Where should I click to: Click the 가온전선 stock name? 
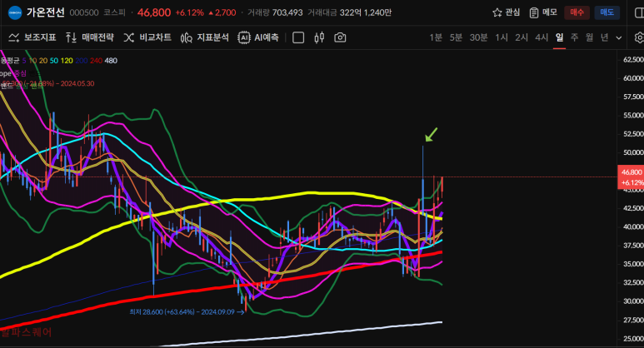click(46, 12)
